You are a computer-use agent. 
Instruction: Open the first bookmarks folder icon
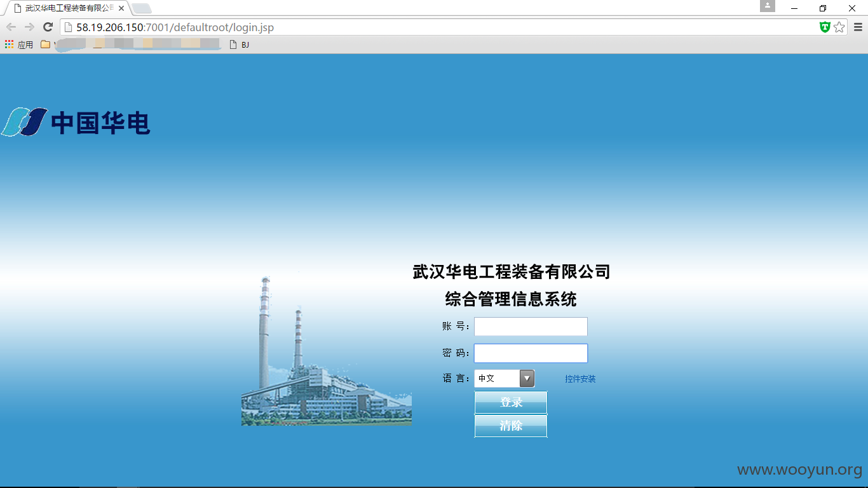click(x=45, y=44)
